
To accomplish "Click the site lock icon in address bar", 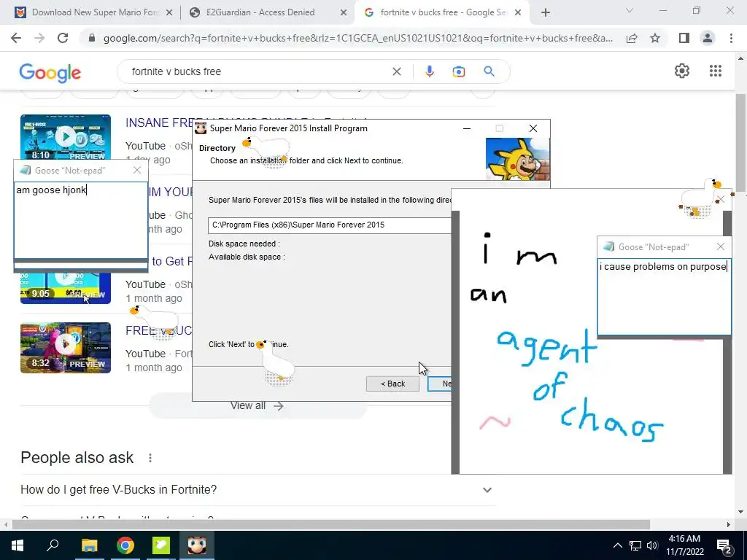I will point(92,38).
